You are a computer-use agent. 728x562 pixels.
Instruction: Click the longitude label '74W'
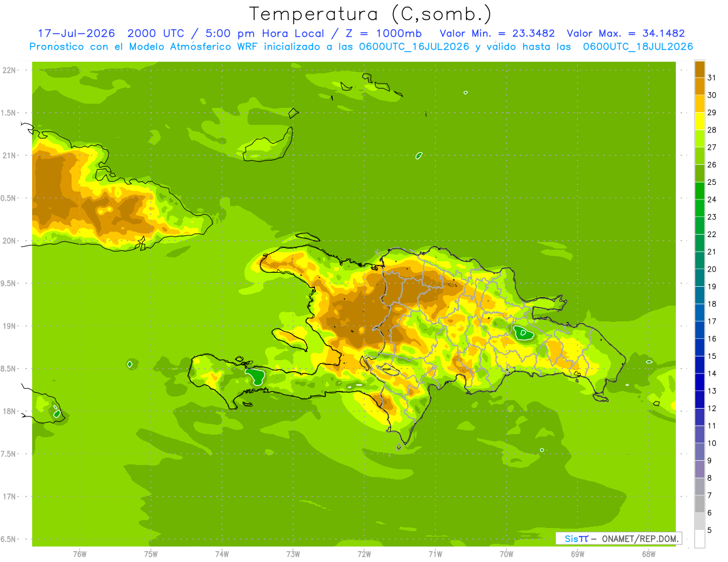coord(222,554)
